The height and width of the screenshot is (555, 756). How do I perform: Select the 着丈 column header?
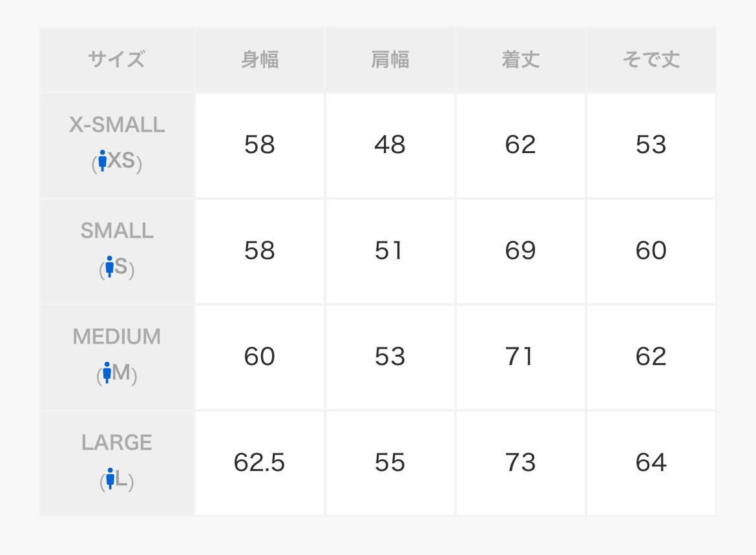click(521, 60)
